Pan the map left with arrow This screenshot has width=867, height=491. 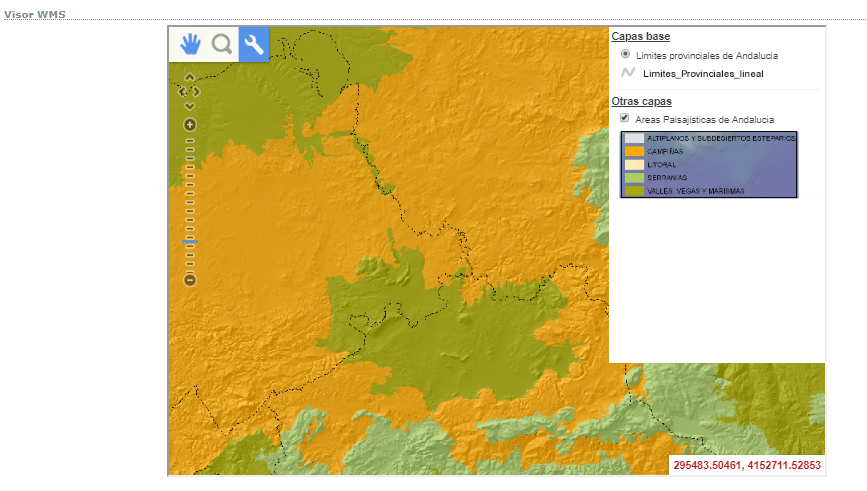[182, 92]
